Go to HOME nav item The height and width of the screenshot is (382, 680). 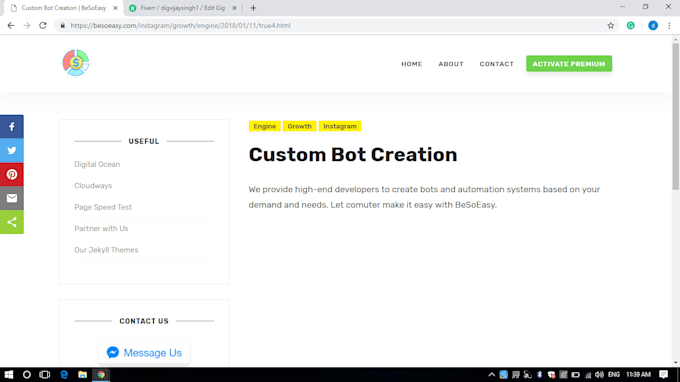[x=412, y=64]
